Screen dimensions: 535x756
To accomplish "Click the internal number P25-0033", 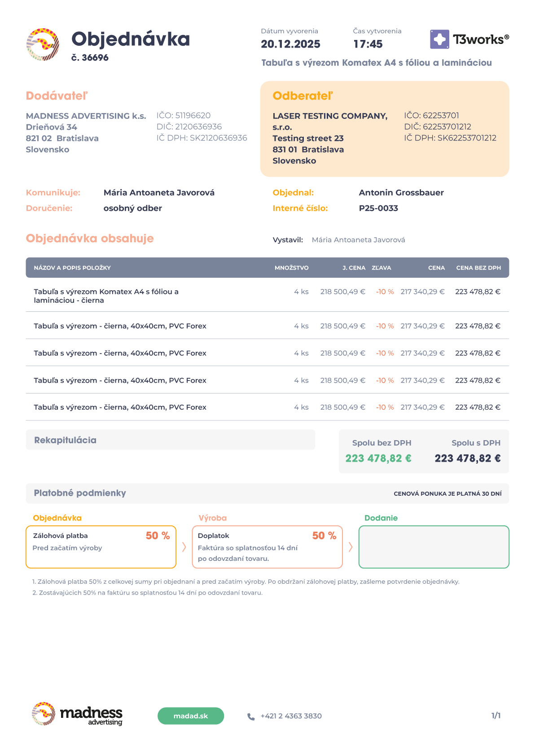I will click(x=378, y=208).
